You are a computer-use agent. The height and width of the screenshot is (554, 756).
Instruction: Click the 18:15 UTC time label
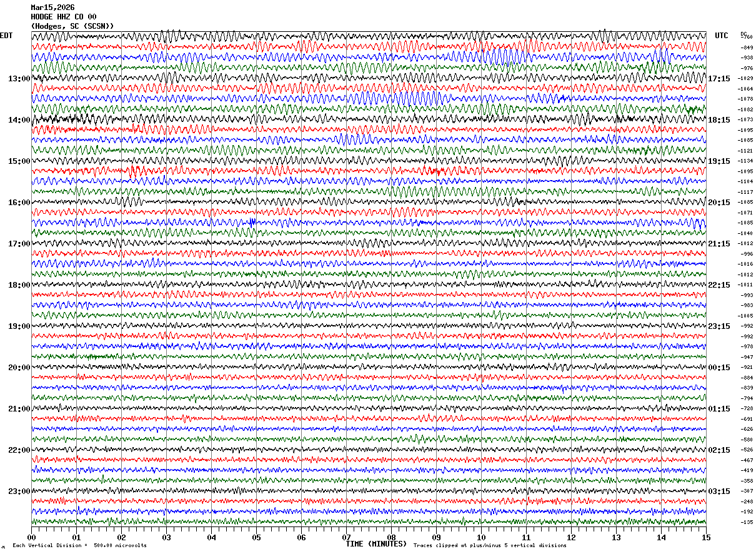(x=719, y=120)
